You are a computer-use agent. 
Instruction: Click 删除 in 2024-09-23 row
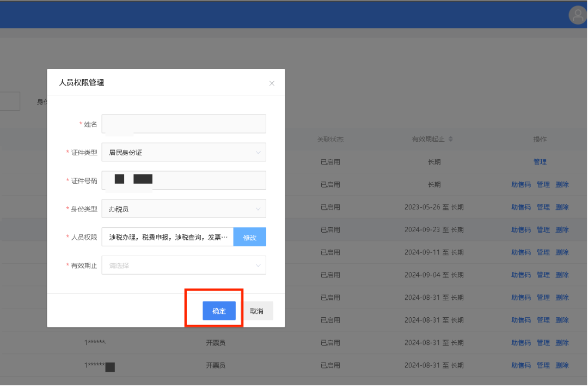click(x=562, y=229)
